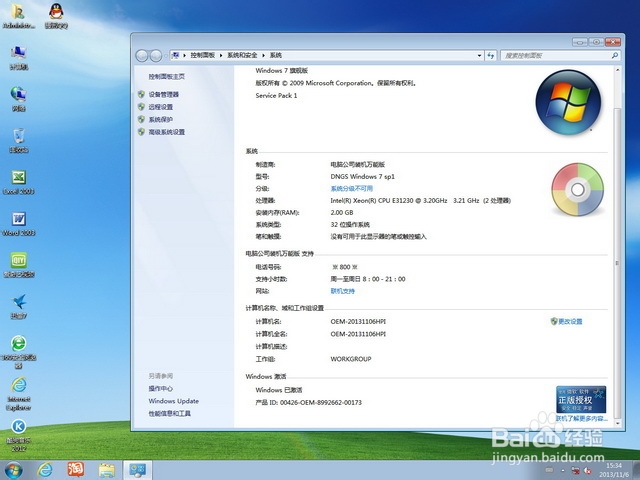The height and width of the screenshot is (480, 640).
Task: Click the 2.00 GB memory value
Action: pos(342,213)
